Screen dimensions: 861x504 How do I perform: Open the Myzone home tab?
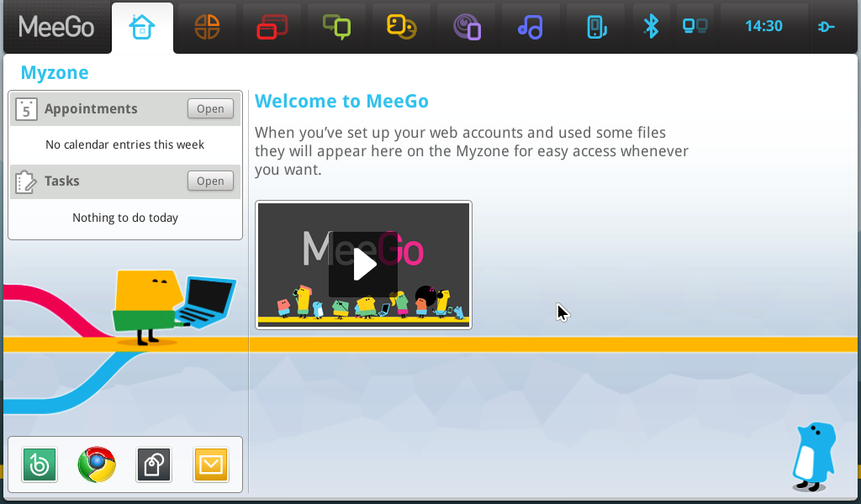(x=142, y=27)
